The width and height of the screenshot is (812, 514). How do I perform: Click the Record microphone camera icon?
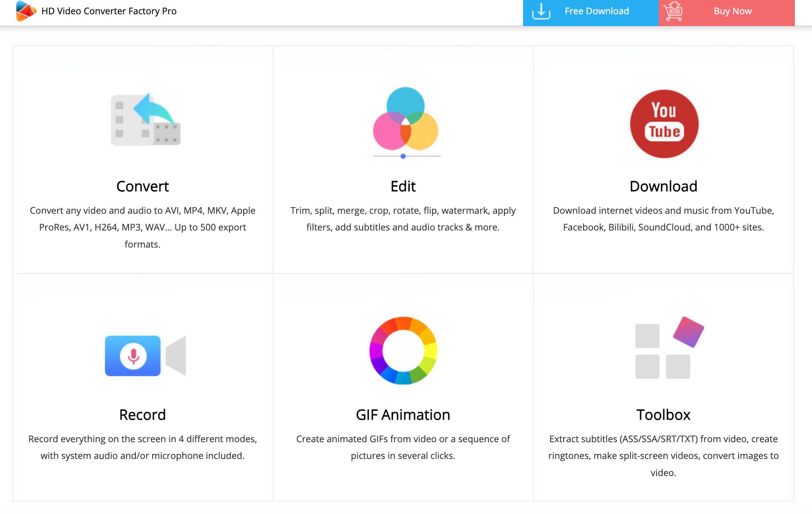point(145,356)
